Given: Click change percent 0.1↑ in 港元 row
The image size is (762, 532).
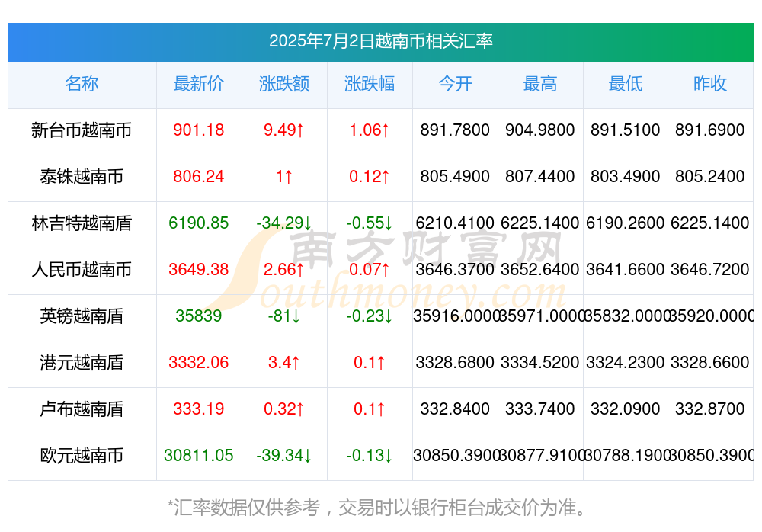Looking at the screenshot, I should pyautogui.click(x=370, y=363).
